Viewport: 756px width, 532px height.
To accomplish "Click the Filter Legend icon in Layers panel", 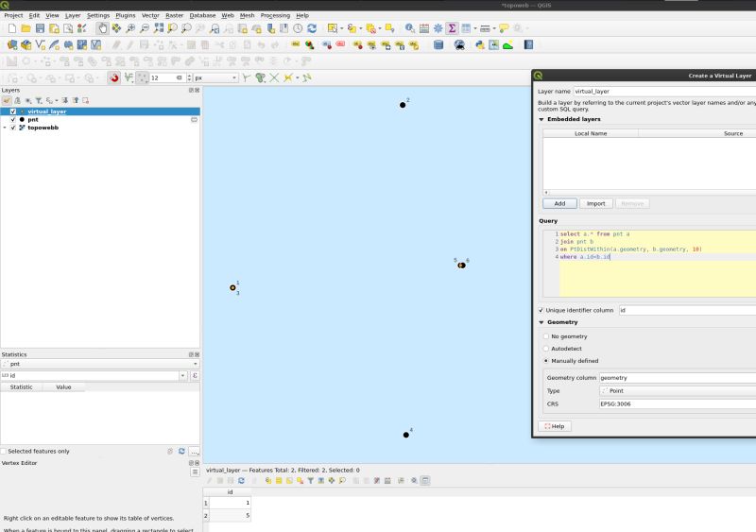I will 39,100.
